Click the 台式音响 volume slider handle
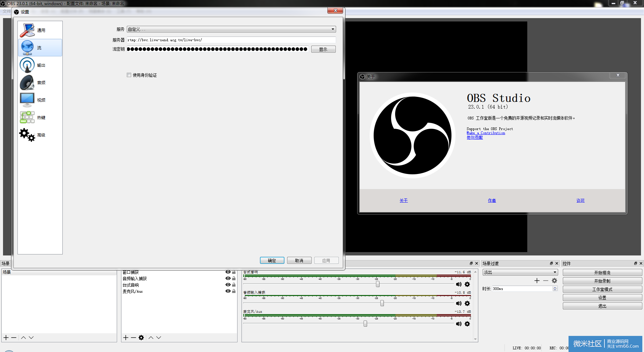Screen dimensions: 644x352 pos(378,284)
